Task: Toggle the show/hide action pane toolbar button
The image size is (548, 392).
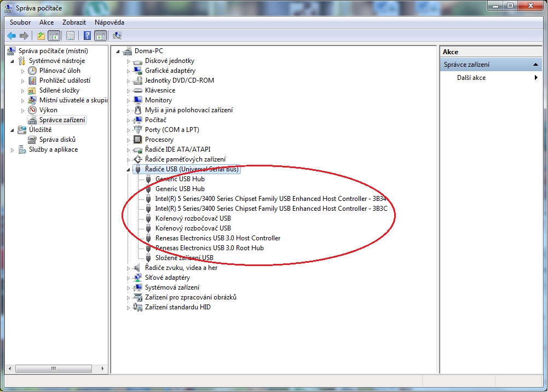Action: 100,36
